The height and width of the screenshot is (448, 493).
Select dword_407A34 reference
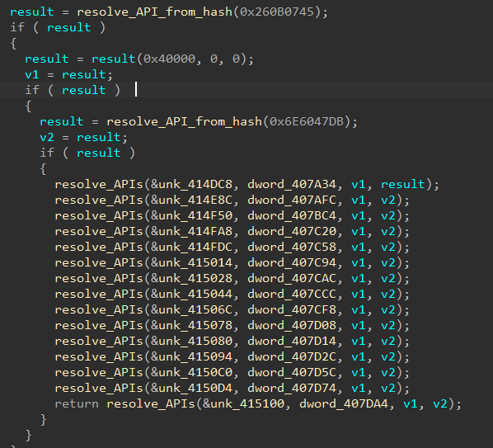click(292, 184)
